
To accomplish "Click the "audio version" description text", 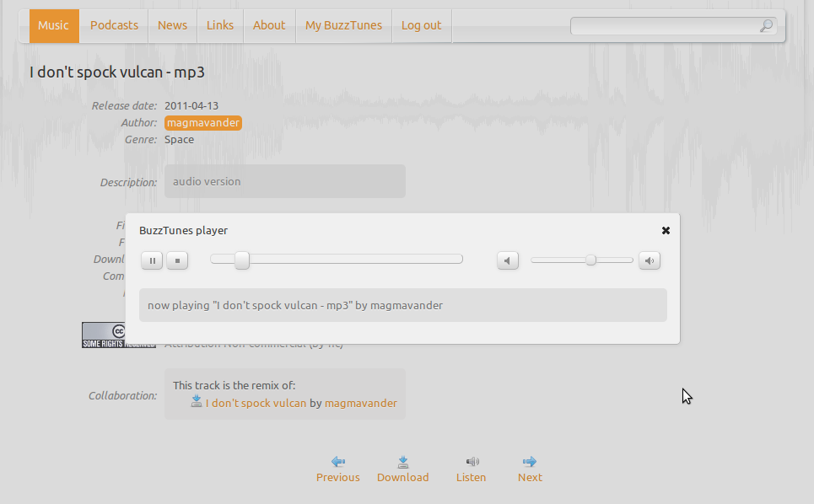I will click(207, 181).
